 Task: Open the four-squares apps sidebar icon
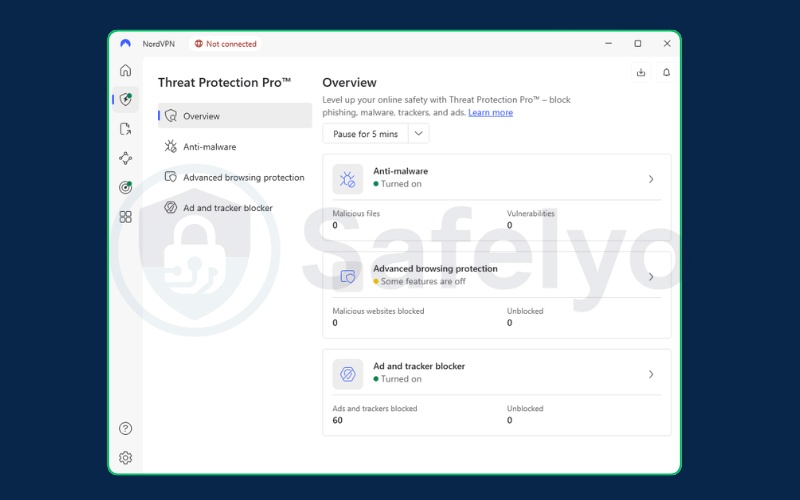[126, 217]
